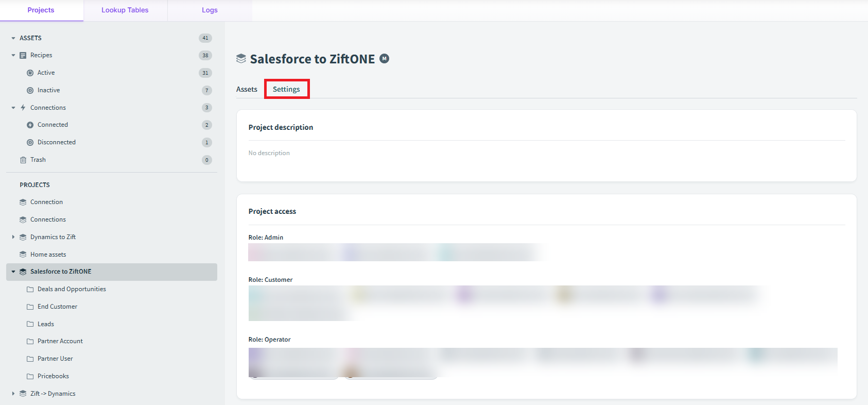The image size is (868, 405).
Task: Open the Partner Account folder
Action: point(60,341)
